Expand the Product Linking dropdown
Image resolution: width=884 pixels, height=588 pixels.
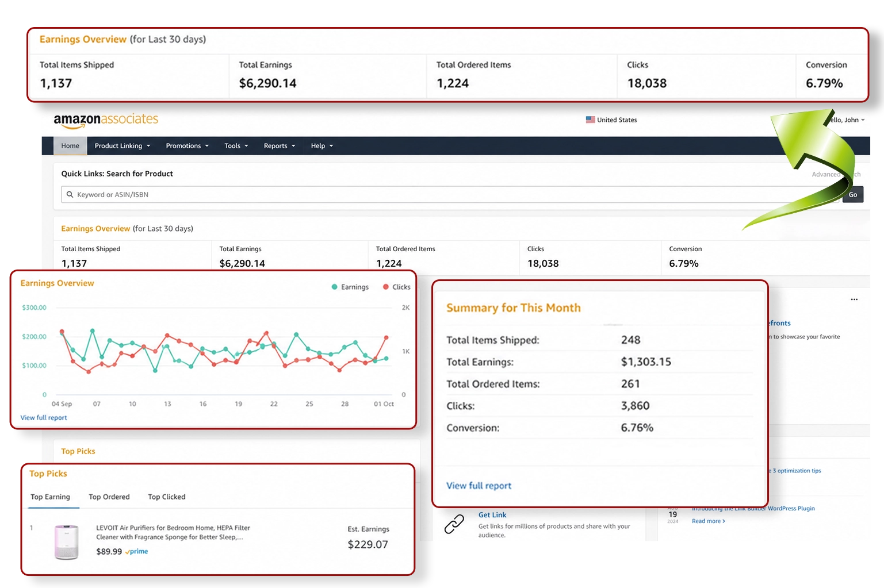[123, 146]
